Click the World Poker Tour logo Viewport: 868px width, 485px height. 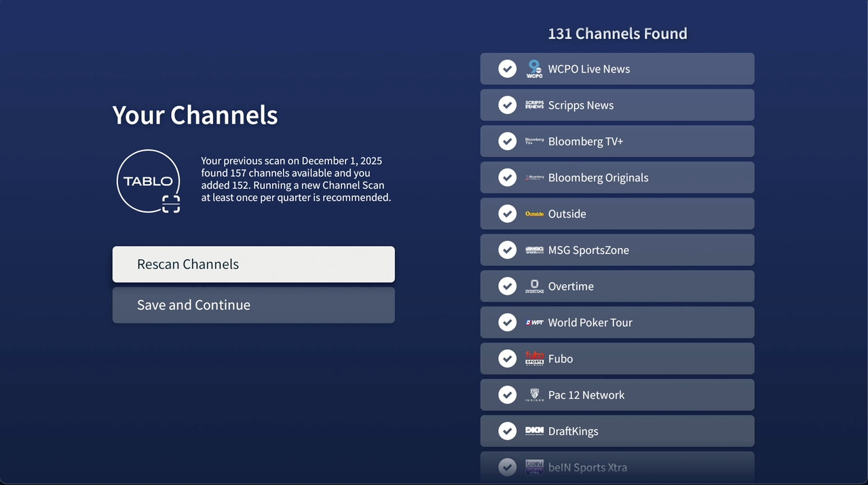tap(534, 322)
